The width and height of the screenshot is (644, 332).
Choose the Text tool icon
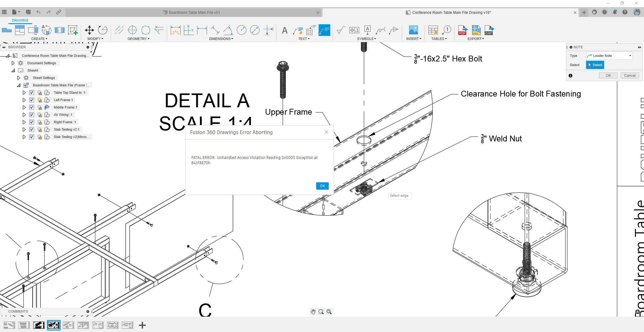tap(285, 30)
